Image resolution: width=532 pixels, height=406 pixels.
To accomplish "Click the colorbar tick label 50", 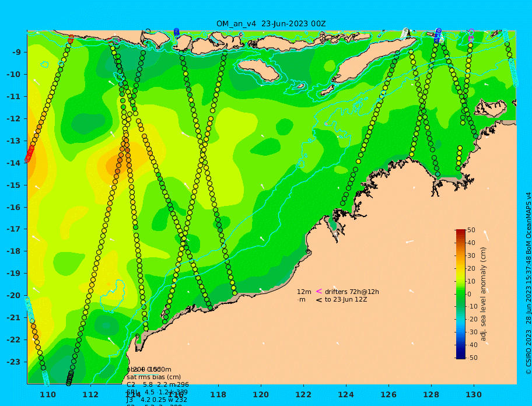I will click(471, 230).
